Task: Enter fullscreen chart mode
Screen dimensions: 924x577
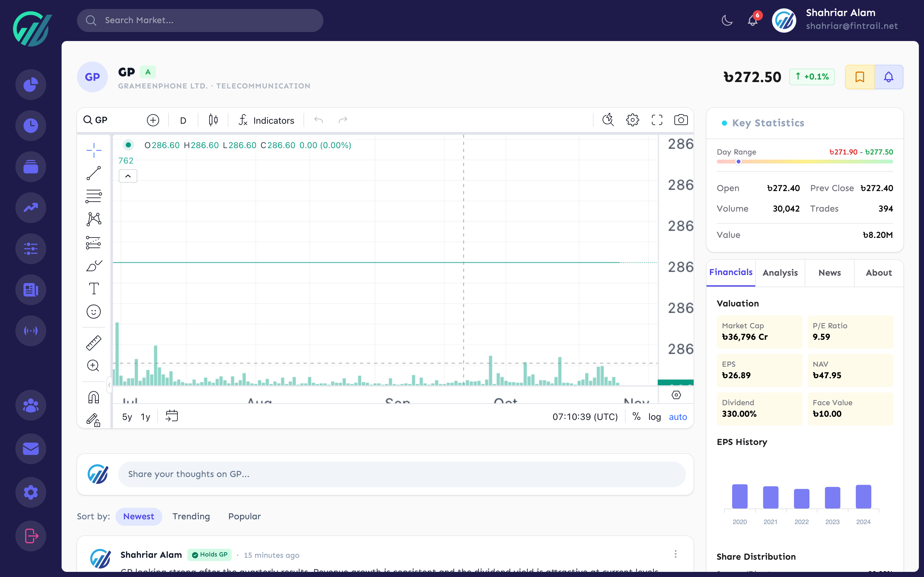Action: tap(657, 120)
